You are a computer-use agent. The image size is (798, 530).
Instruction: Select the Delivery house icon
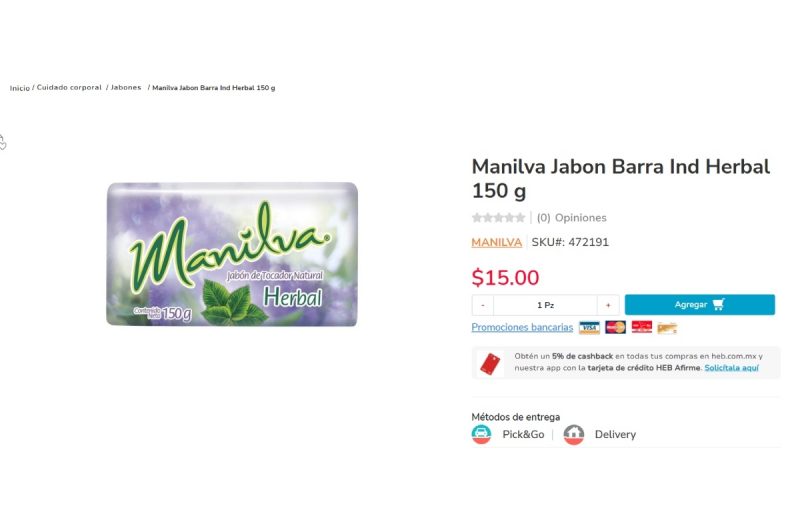574,435
